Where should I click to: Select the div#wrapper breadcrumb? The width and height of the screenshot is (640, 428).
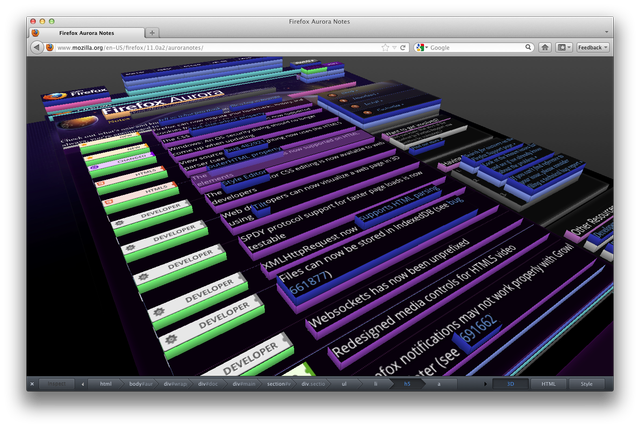[175, 384]
